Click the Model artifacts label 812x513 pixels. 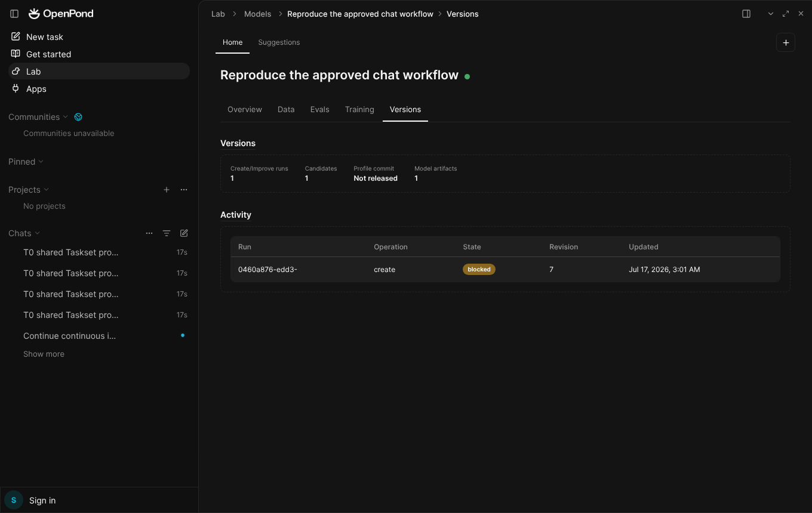pos(436,169)
